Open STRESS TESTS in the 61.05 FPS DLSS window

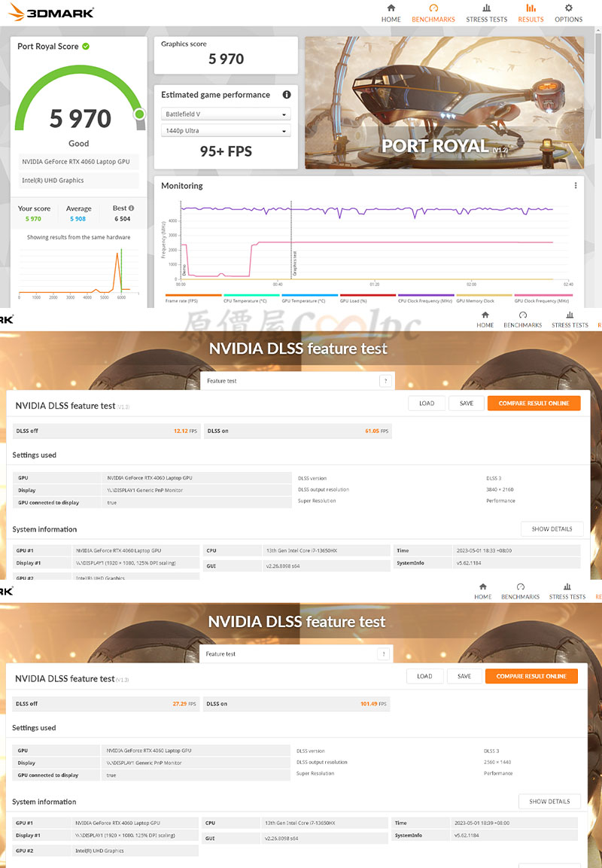coord(570,319)
